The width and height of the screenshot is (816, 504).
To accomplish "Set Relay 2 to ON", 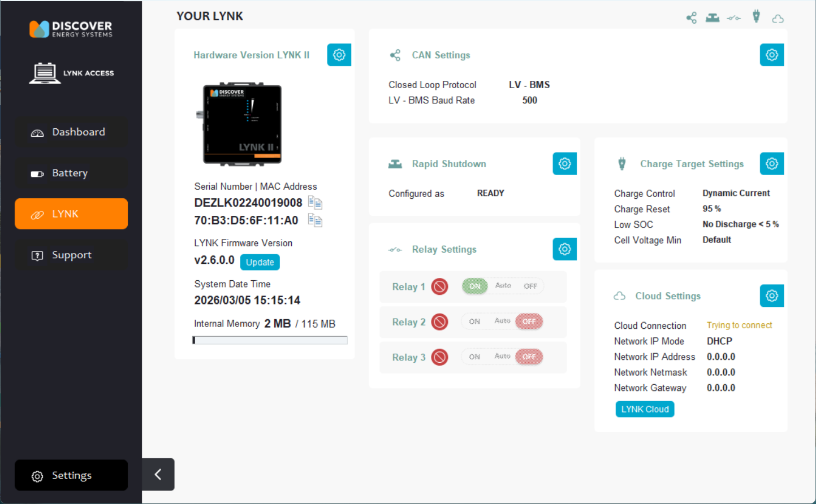I will click(474, 321).
